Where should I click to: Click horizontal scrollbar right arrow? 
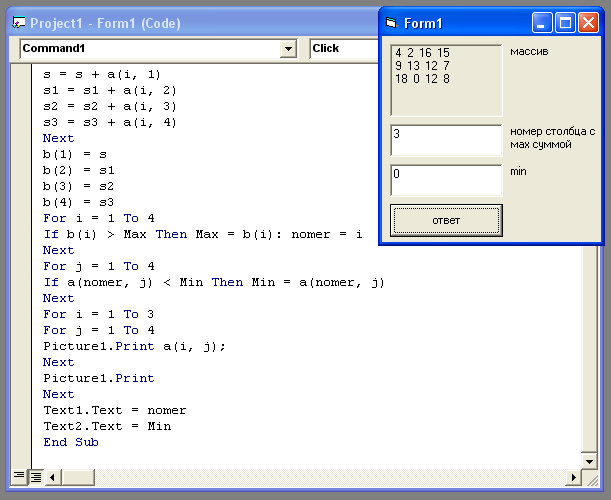click(x=573, y=477)
